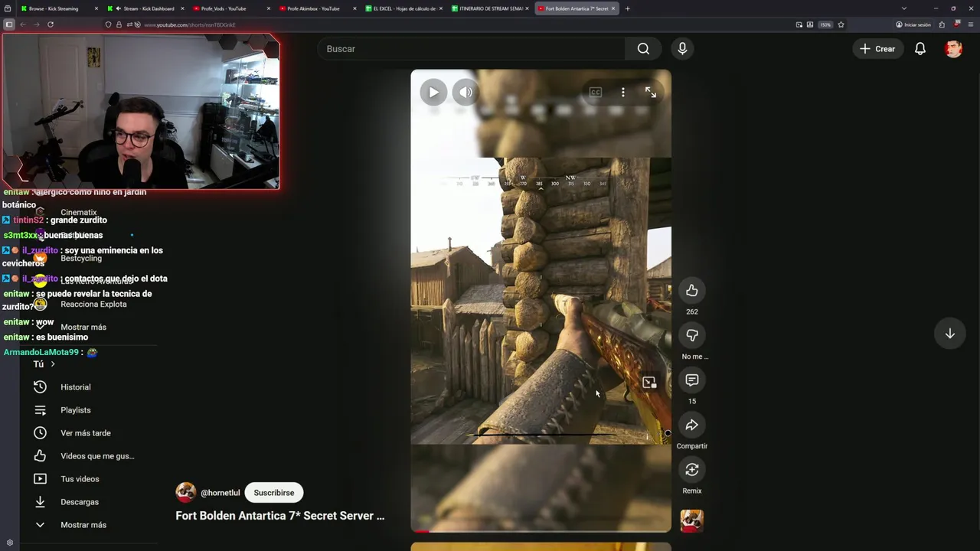Open the list all tabs dropdown
Image resolution: width=980 pixels, height=551 pixels.
[904, 8]
